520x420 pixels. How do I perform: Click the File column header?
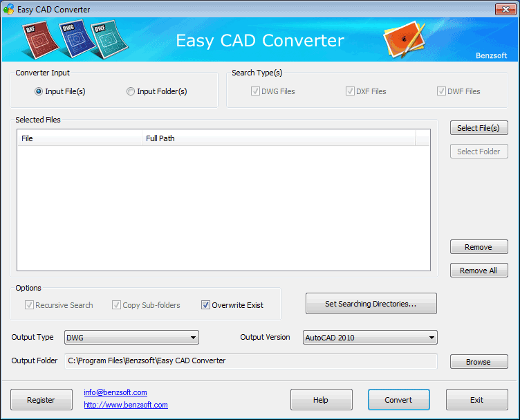[79, 138]
